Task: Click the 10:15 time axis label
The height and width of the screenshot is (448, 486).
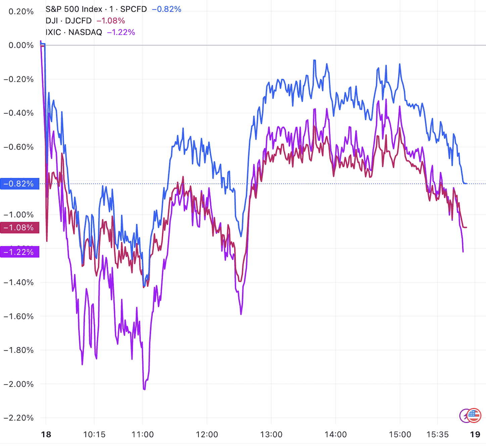Action: coord(94,435)
